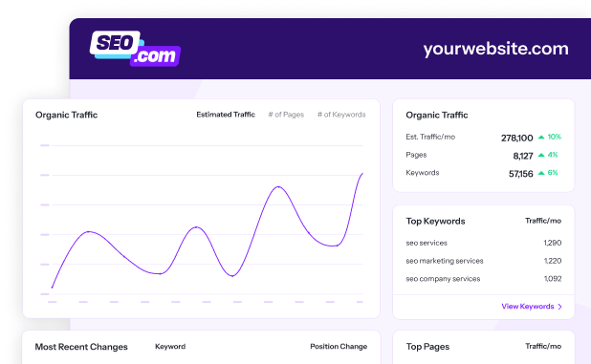Click the SEO.com logo
The height and width of the screenshot is (364, 591).
pos(135,49)
